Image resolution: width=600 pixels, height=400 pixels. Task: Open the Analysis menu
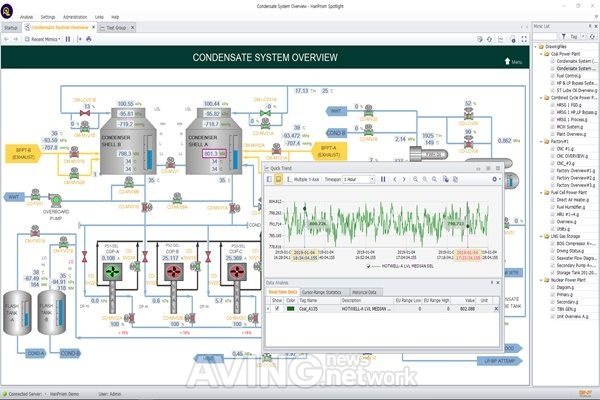(26, 17)
